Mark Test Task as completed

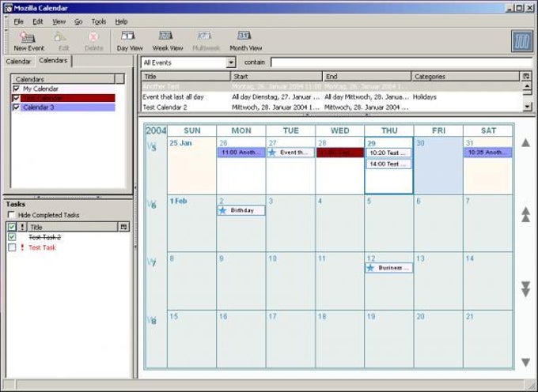click(12, 247)
